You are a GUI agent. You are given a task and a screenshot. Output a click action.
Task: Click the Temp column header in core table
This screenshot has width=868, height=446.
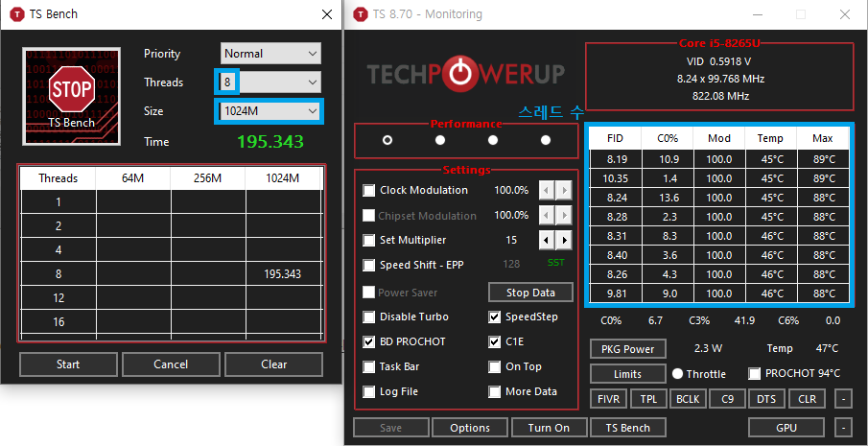point(771,138)
